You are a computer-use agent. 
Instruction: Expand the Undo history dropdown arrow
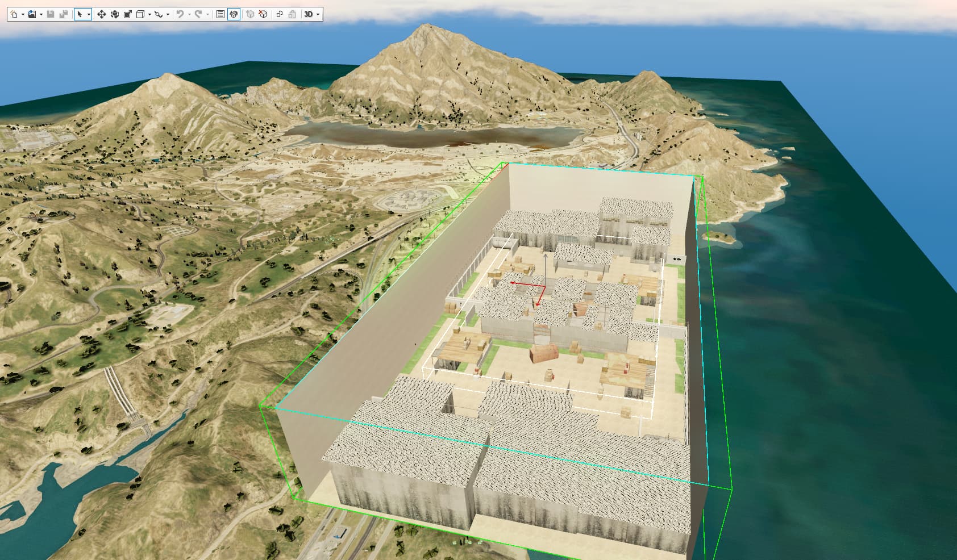[x=189, y=15]
